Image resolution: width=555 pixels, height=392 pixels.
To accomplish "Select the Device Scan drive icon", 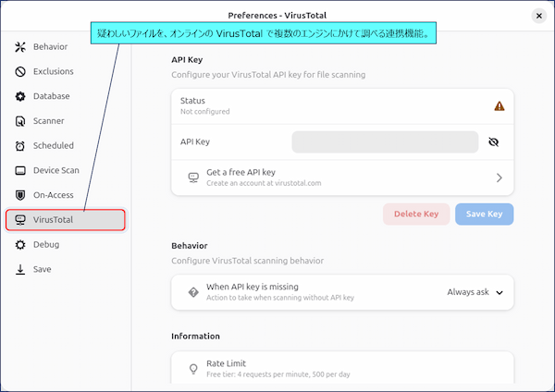I will pos(20,170).
